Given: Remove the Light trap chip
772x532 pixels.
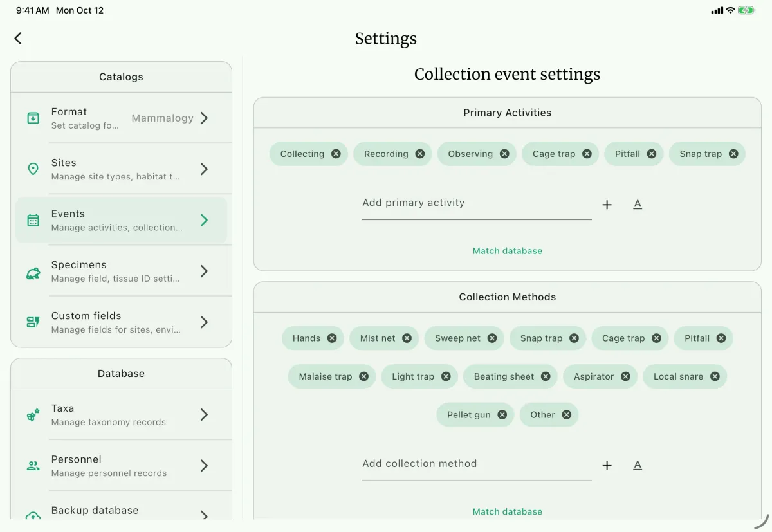Looking at the screenshot, I should point(446,377).
